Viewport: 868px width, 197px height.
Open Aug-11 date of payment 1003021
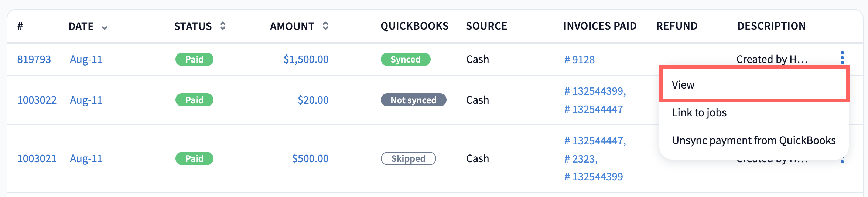point(86,158)
